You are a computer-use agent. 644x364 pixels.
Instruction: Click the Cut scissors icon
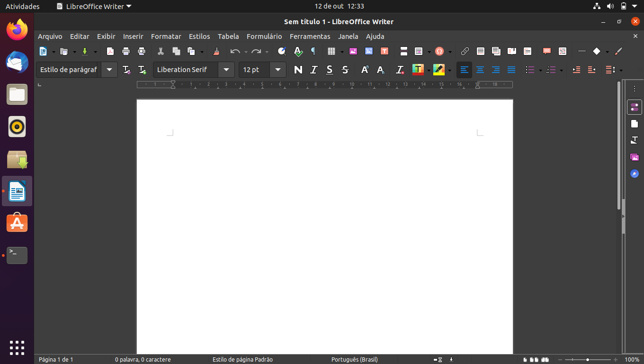(x=161, y=51)
